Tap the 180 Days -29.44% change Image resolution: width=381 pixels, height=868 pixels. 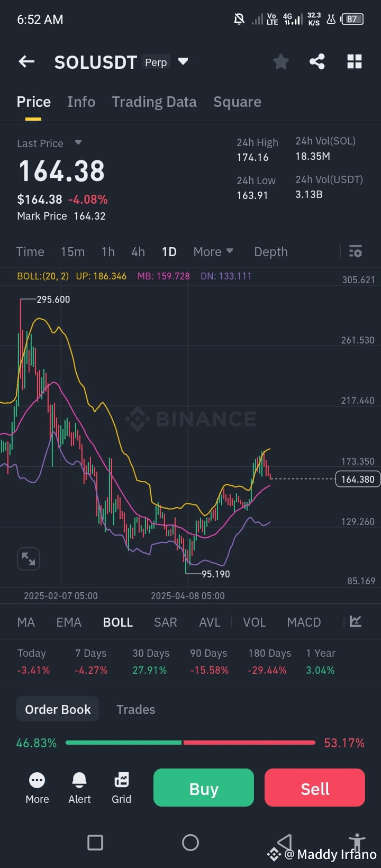267,670
